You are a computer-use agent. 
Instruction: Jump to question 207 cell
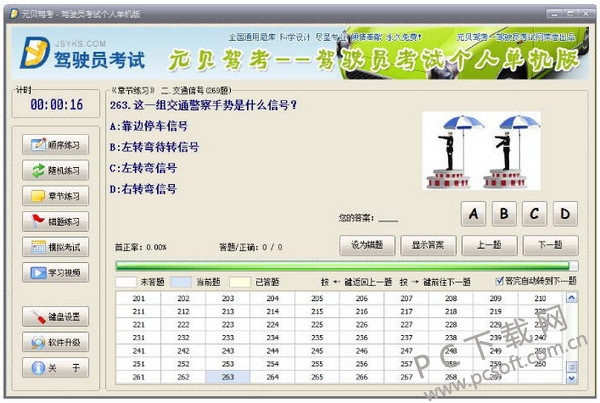406,299
